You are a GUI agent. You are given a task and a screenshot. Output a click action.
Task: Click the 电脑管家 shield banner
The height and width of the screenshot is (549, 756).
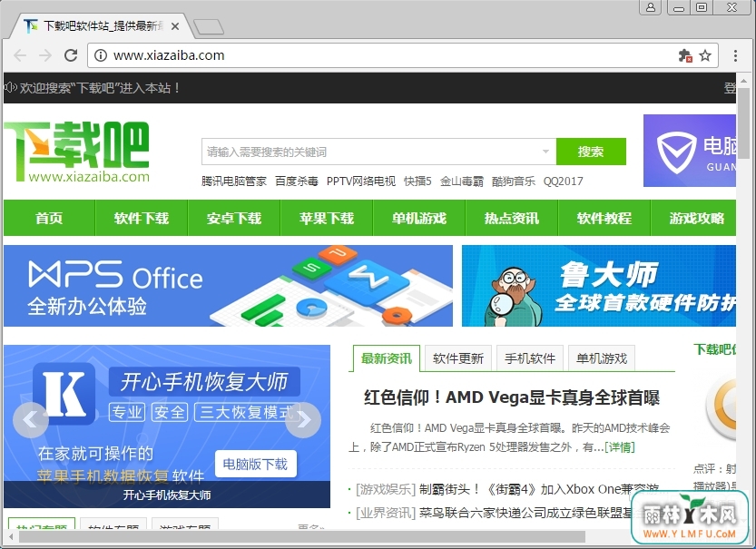click(x=690, y=151)
